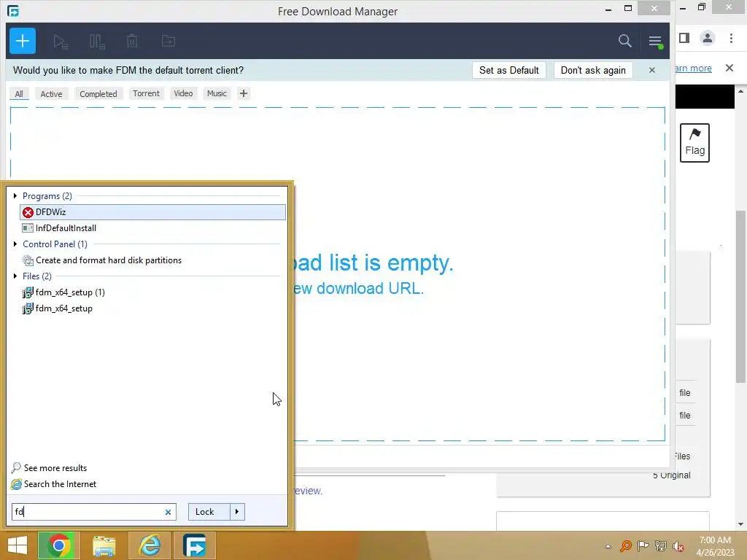Click Set as Default button

click(508, 70)
